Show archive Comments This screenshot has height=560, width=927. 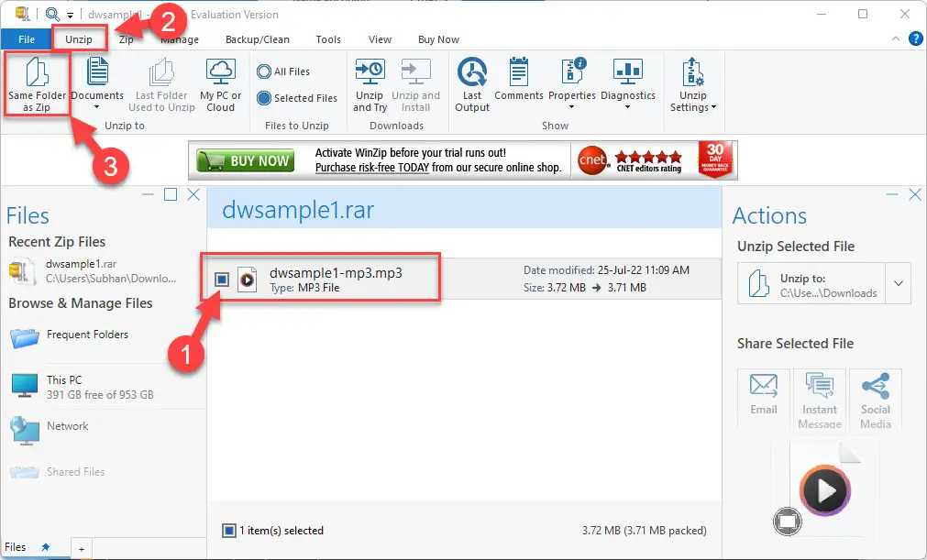pyautogui.click(x=518, y=79)
